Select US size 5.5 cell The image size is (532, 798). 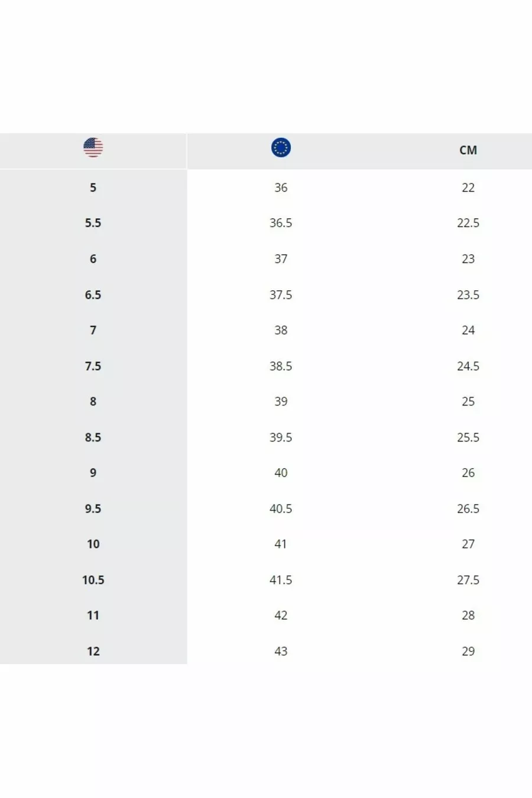tap(93, 223)
